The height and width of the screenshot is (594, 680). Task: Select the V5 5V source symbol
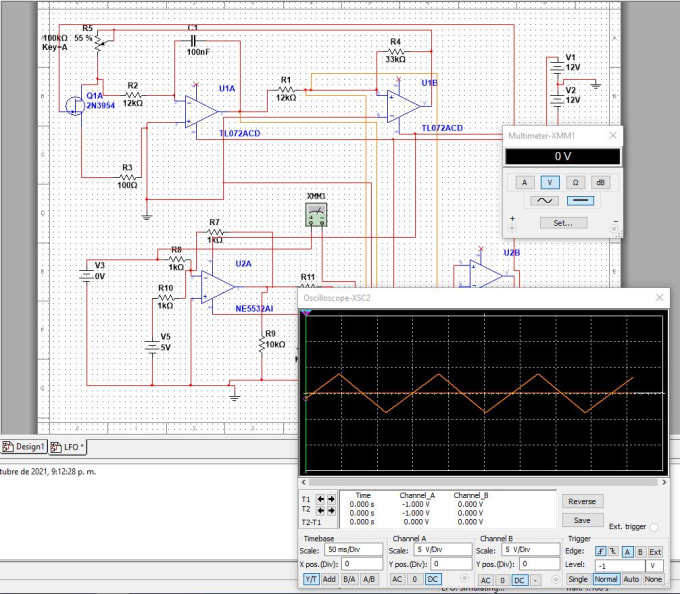[x=152, y=346]
